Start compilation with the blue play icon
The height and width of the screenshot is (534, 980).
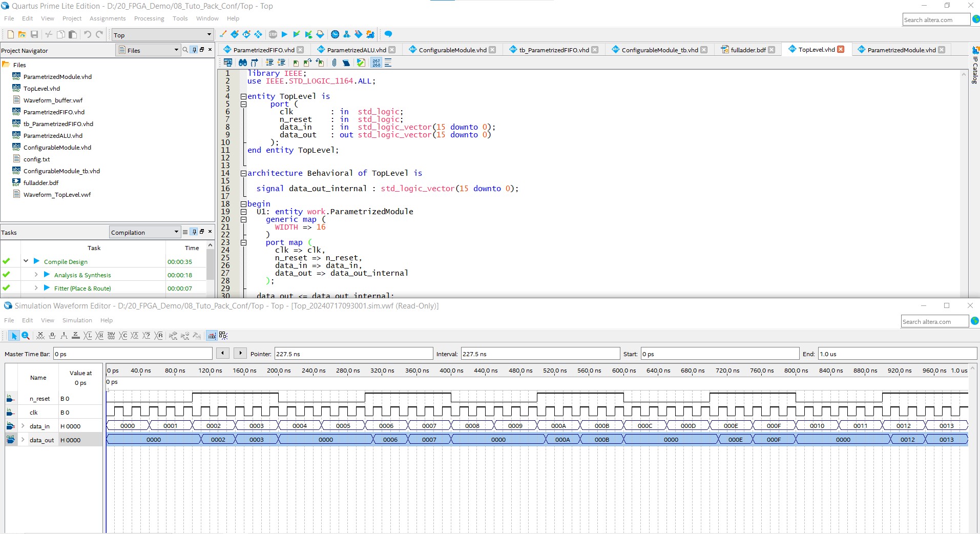point(284,34)
